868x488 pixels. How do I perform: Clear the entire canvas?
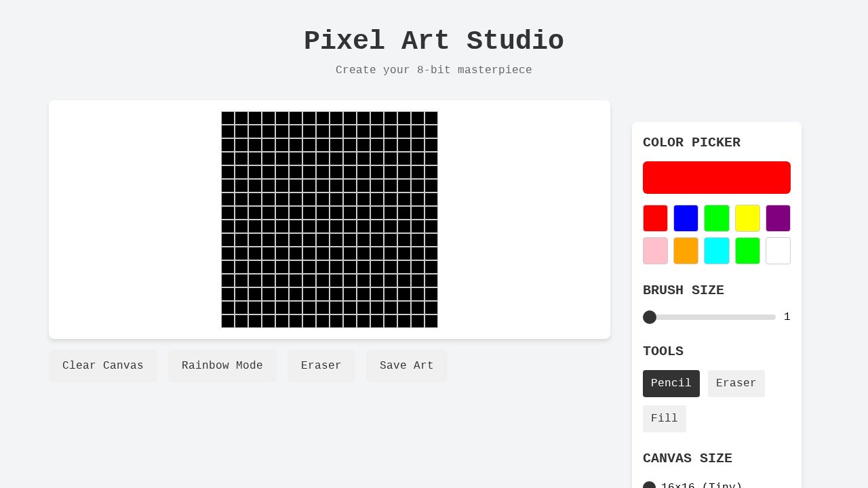(x=103, y=366)
